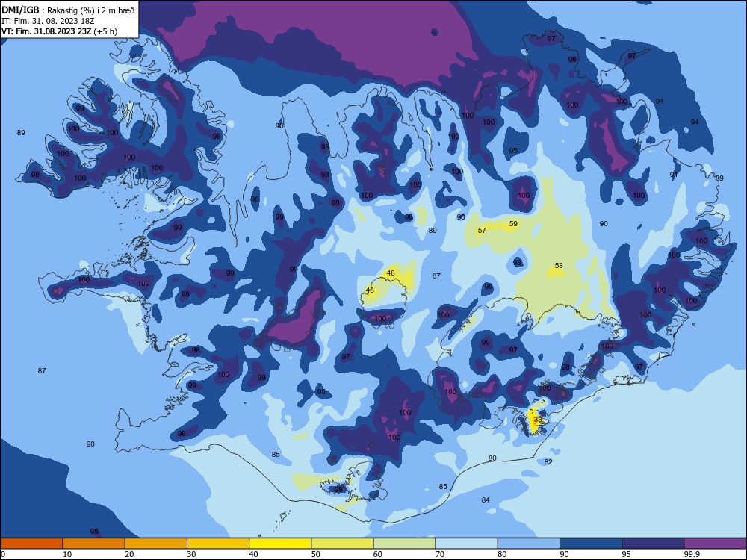747x560 pixels.
Task: Click the 30–40 amber legend swatch
Action: pos(218,544)
